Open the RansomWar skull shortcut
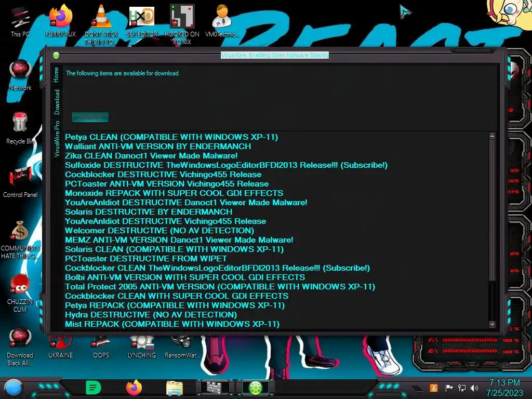The width and height of the screenshot is (532, 399). coord(182,347)
